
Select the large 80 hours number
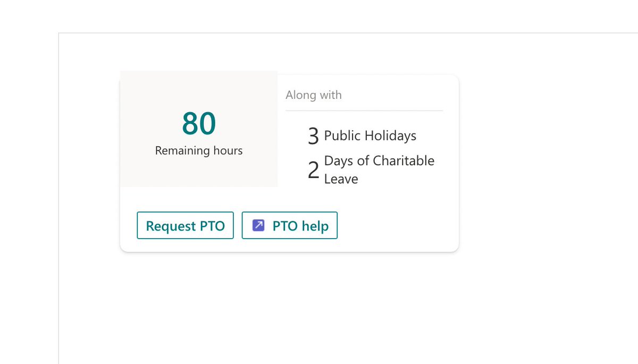[x=199, y=123]
